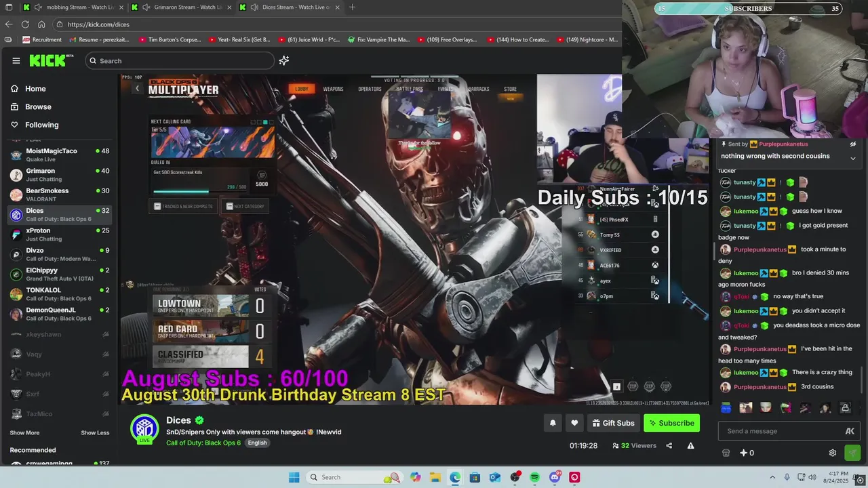Toggle microphone icon in the system tray

(x=787, y=477)
